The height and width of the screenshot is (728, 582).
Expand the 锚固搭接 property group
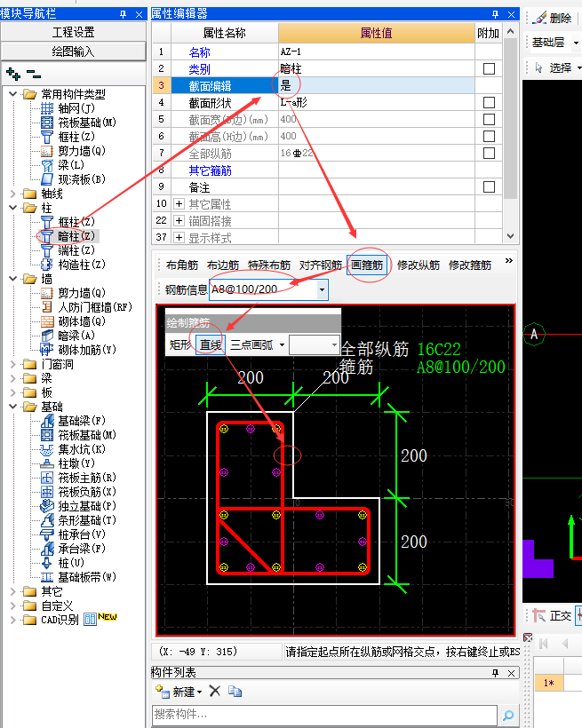pyautogui.click(x=179, y=220)
